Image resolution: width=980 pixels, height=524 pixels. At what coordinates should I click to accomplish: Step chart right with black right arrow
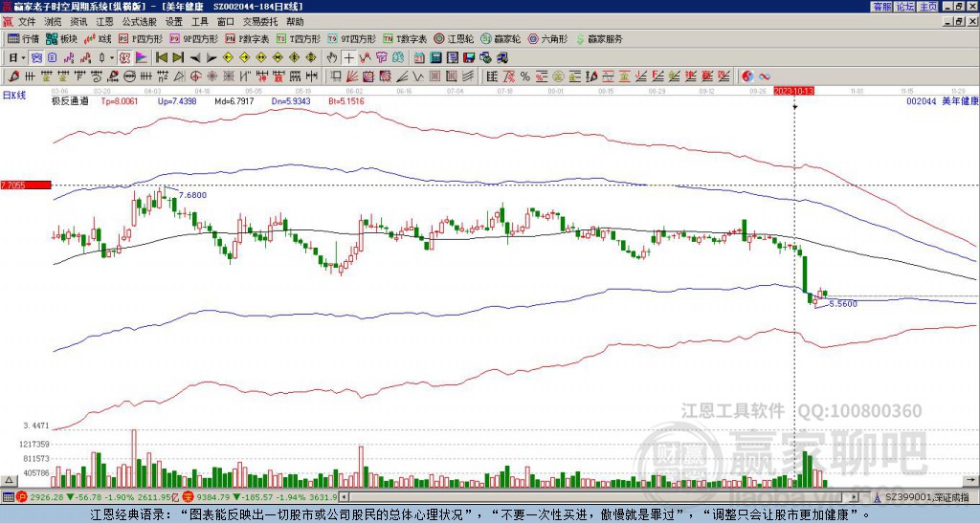tap(212, 57)
